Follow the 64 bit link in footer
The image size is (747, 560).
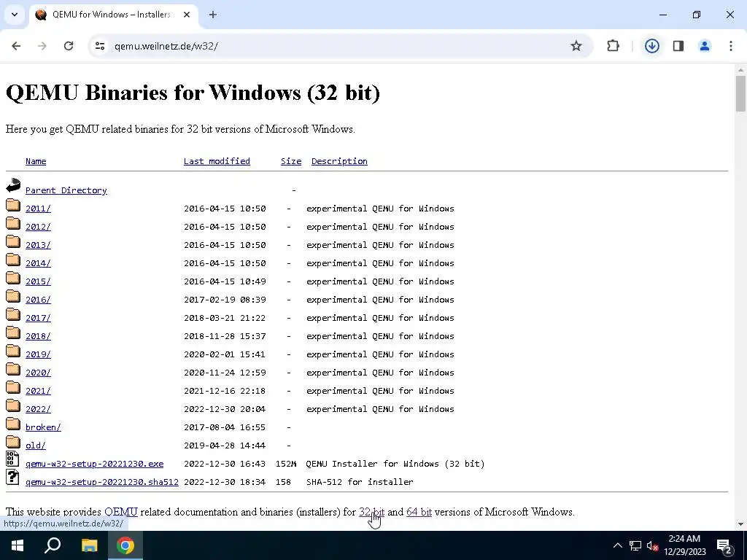point(419,512)
